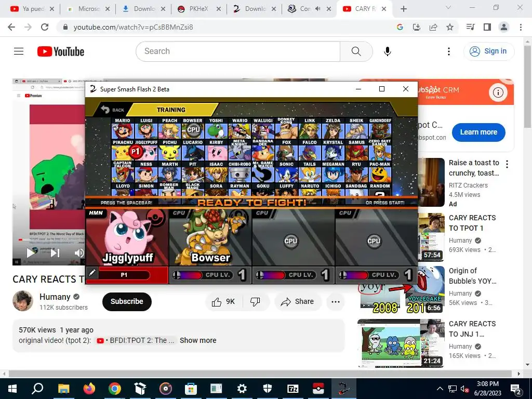The height and width of the screenshot is (399, 532).
Task: Open CARY REACTS TO TPOT 1 thumbnail
Action: [x=432, y=236]
